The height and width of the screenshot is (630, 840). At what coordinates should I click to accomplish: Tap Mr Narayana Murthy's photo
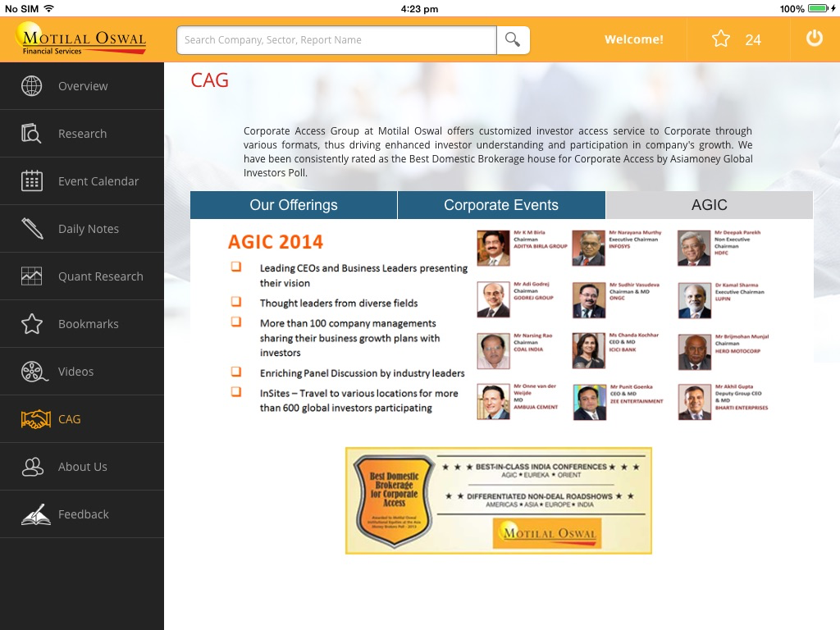[589, 248]
